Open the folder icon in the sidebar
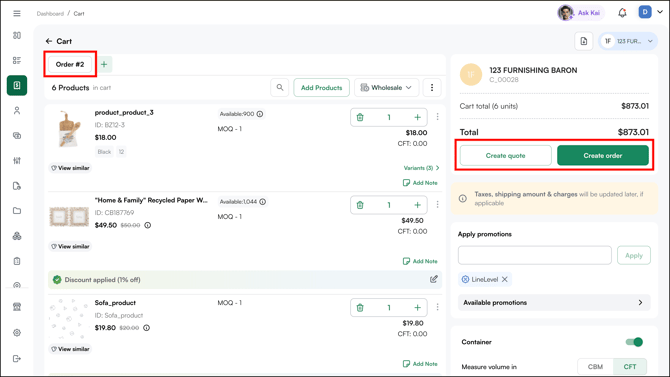The width and height of the screenshot is (670, 377). click(17, 211)
